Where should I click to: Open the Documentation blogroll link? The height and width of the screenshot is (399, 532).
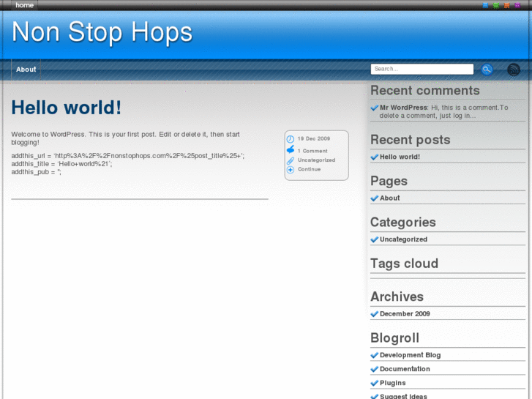[x=405, y=369]
